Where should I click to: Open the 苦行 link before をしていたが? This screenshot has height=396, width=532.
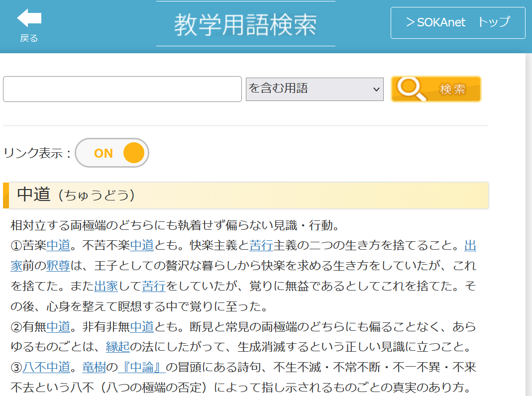click(154, 287)
